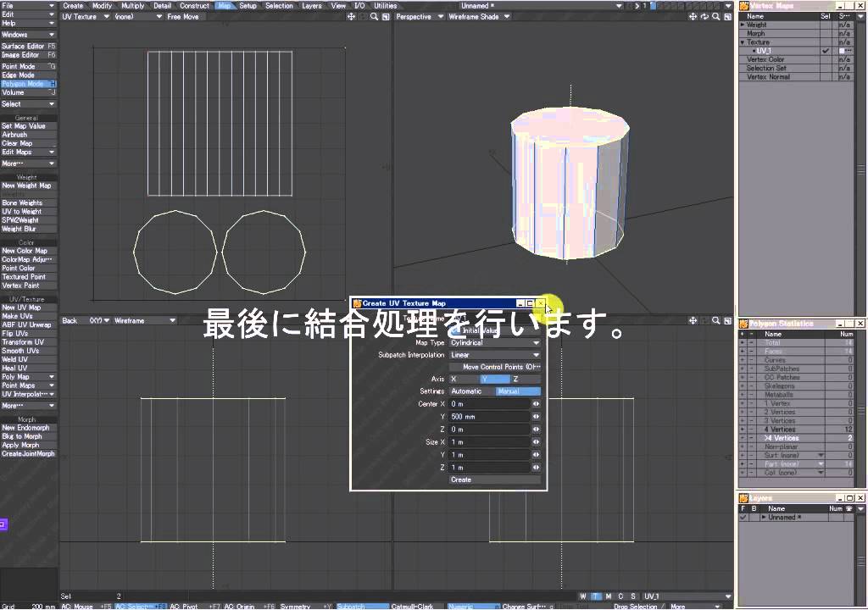
Task: Click the zoom magnifier of the Perspective viewport
Action: click(x=715, y=17)
